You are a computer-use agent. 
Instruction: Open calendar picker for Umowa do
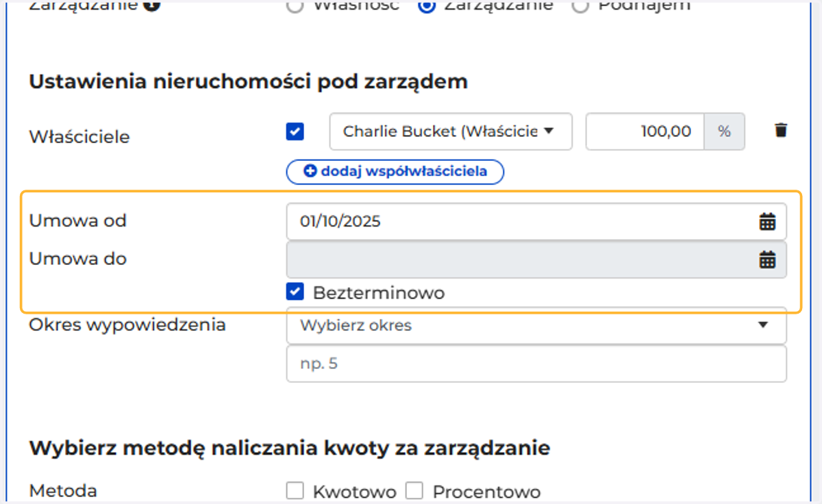coord(767,260)
